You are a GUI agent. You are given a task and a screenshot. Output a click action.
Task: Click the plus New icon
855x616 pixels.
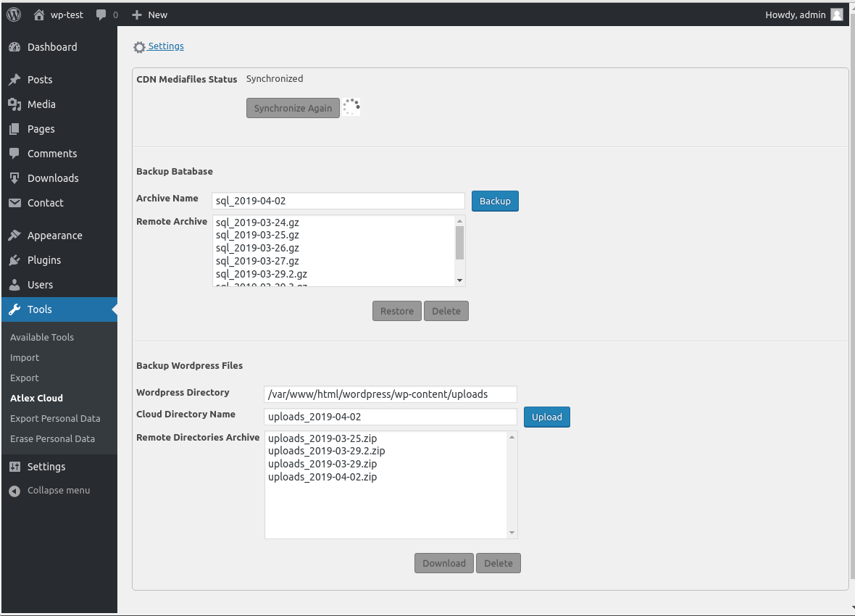tap(137, 14)
